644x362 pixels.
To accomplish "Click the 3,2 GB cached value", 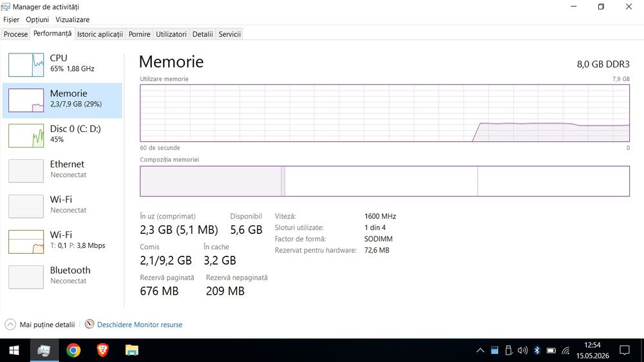I will click(220, 260).
